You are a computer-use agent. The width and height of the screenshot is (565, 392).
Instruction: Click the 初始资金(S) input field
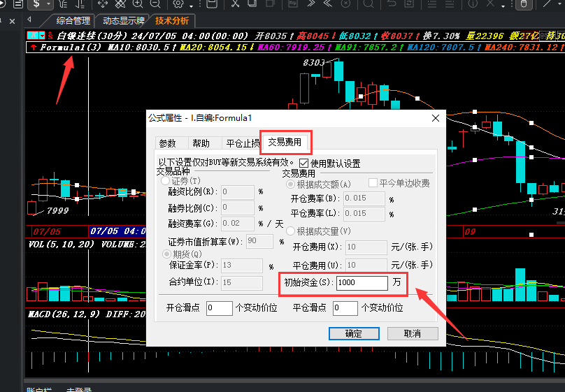(362, 282)
